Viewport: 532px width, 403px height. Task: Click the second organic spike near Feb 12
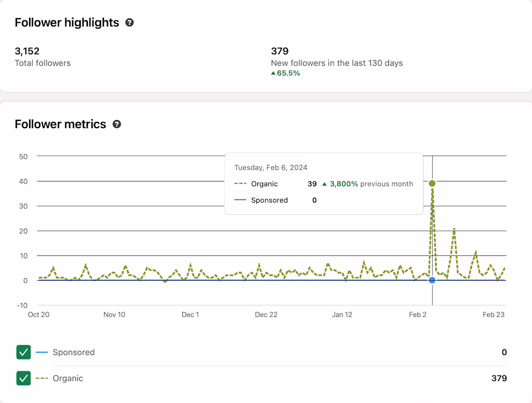click(454, 229)
